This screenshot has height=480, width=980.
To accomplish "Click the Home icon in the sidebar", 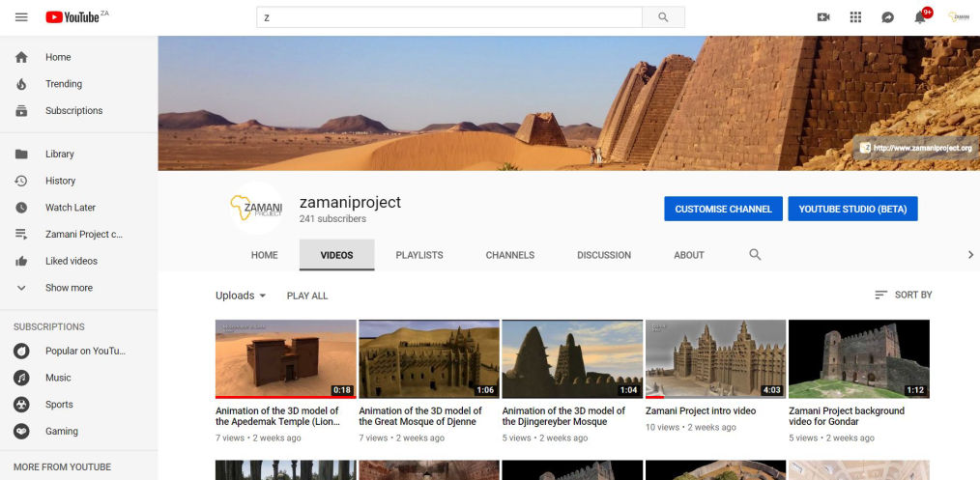I will (21, 57).
